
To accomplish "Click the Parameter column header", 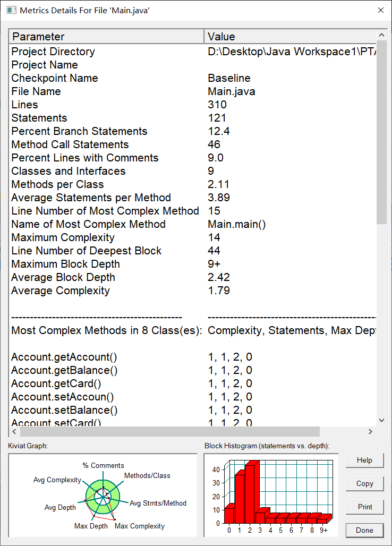I will [x=106, y=37].
